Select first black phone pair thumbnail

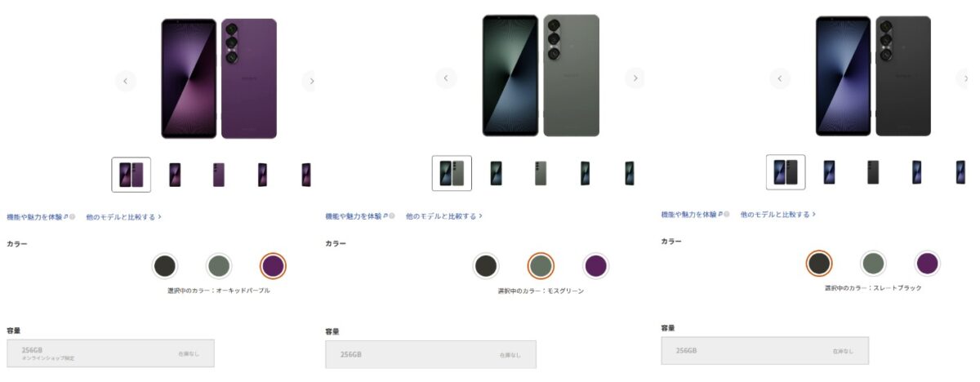point(786,172)
